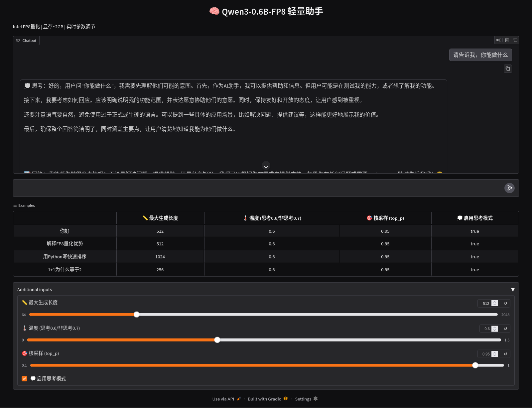This screenshot has height=408, width=532.
Task: Clear the chat with the trash icon
Action: tap(507, 40)
